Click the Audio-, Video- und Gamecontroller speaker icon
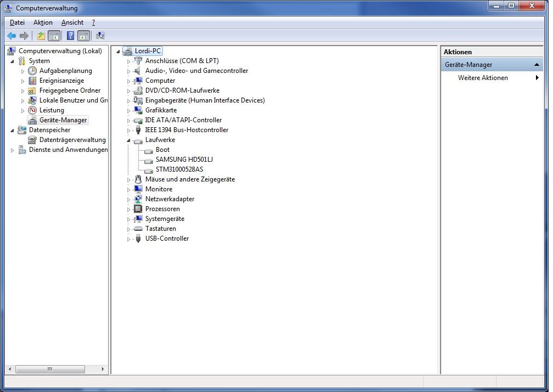The height and width of the screenshot is (392, 553). coord(138,71)
